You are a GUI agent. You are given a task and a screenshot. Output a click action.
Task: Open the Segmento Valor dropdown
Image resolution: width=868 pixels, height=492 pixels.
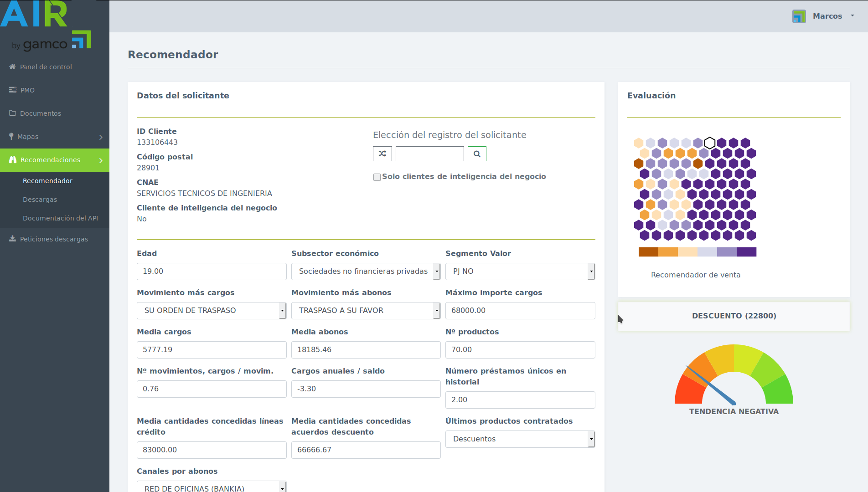point(520,272)
